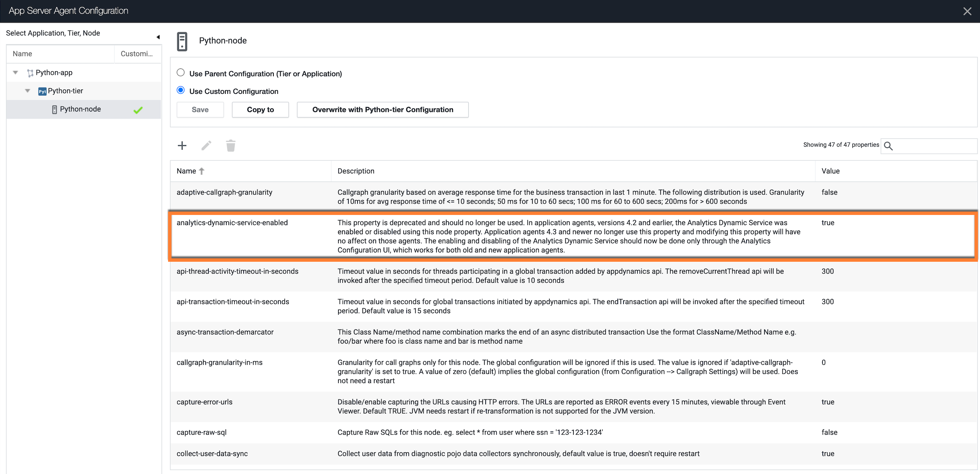Collapse the Python-tier tree node
The height and width of the screenshot is (474, 980).
pos(27,91)
